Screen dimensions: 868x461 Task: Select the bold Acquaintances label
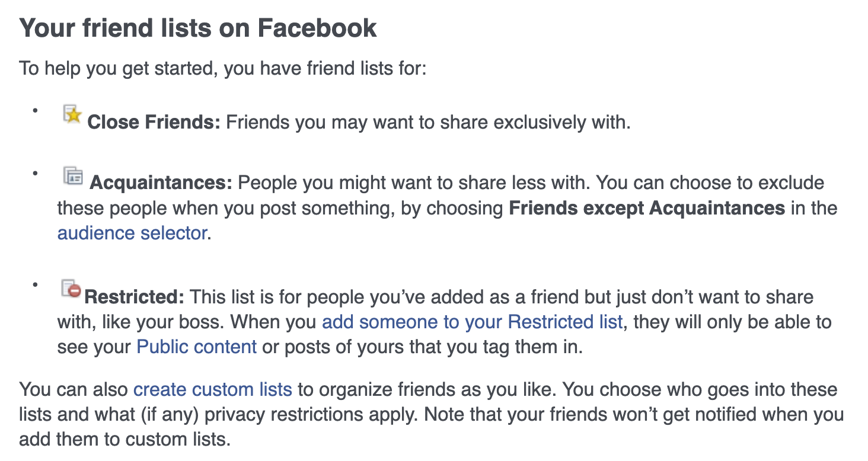(x=161, y=183)
